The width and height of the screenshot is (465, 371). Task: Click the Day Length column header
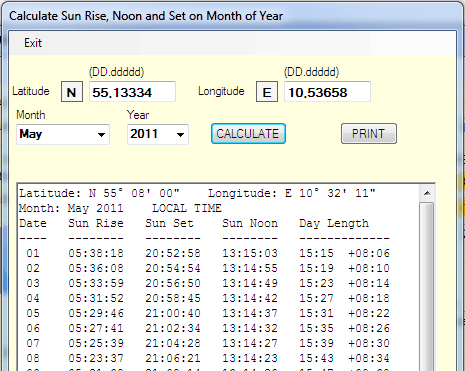click(334, 224)
